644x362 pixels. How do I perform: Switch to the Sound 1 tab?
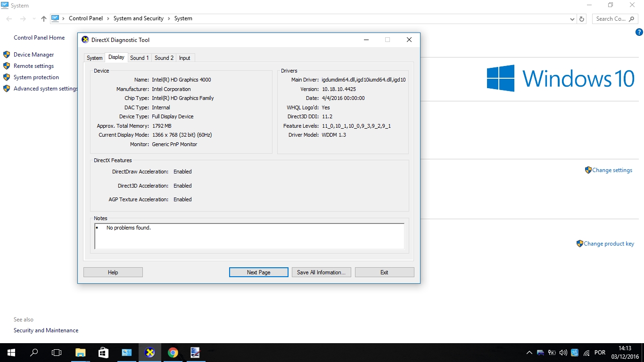tap(140, 58)
